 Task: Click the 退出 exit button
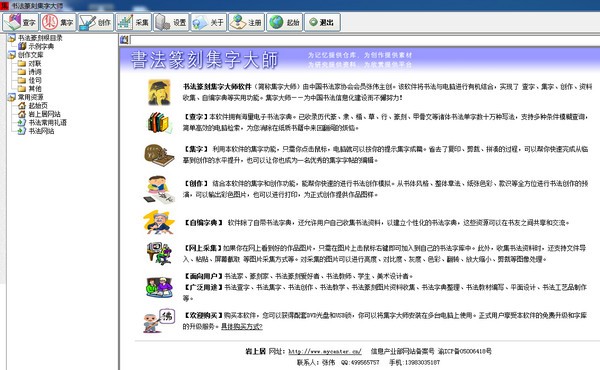coord(322,22)
